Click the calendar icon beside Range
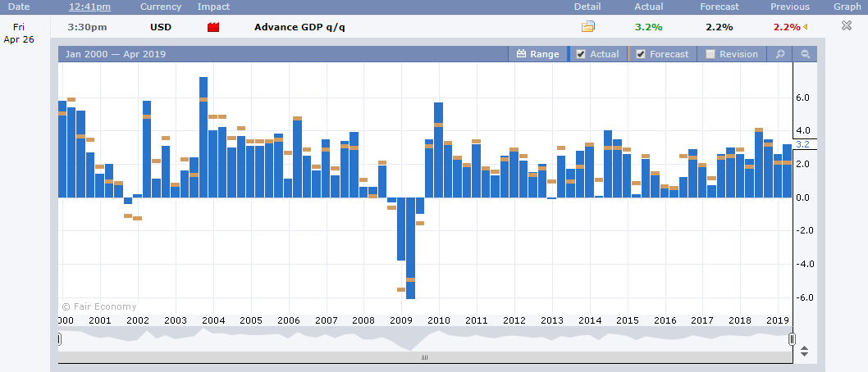 click(x=521, y=53)
